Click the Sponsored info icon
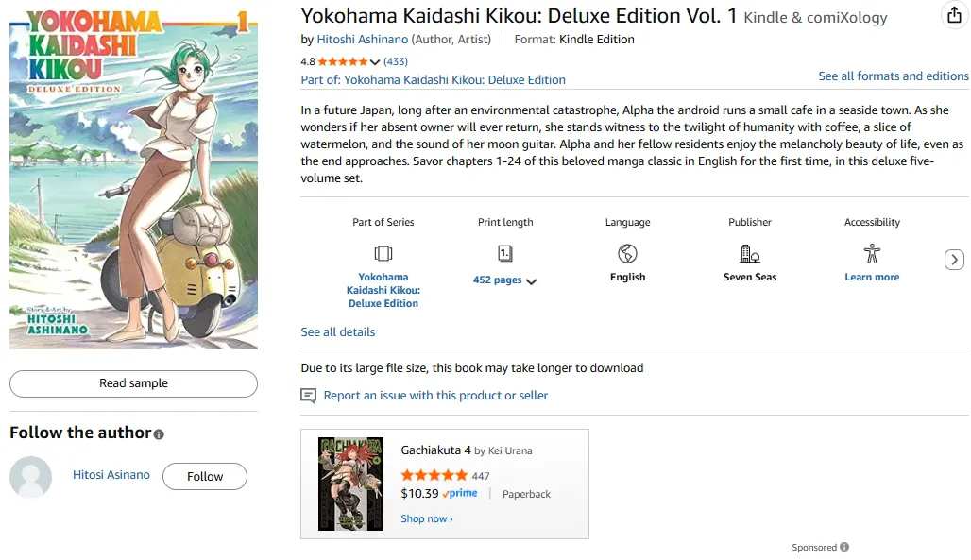971x560 pixels. point(844,547)
